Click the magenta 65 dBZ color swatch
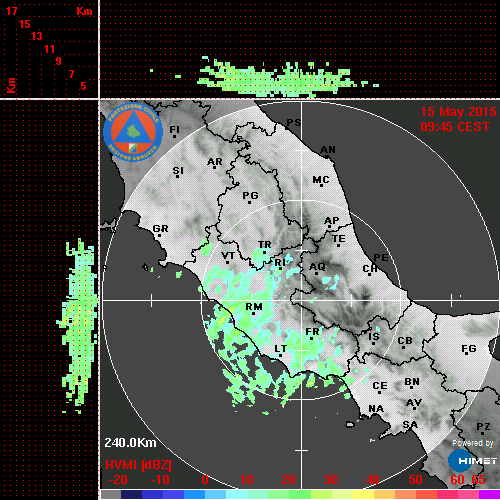 click(x=489, y=494)
